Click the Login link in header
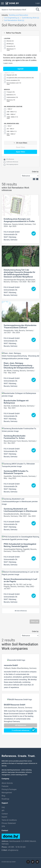Viewport: 41px width, 868px height. pyautogui.click(x=37, y=3)
